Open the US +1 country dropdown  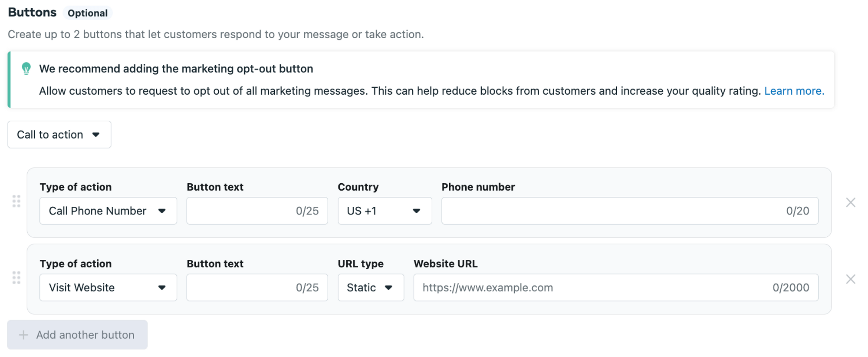[x=385, y=211]
